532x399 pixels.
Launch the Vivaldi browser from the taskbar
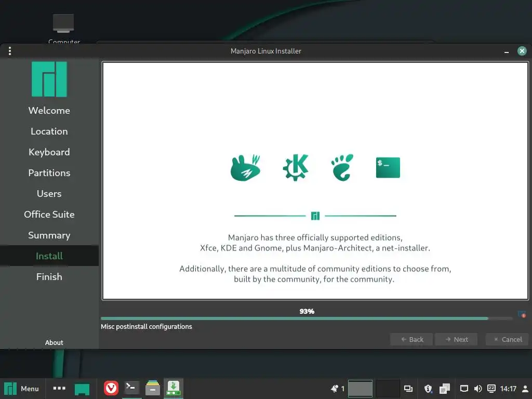pos(111,389)
